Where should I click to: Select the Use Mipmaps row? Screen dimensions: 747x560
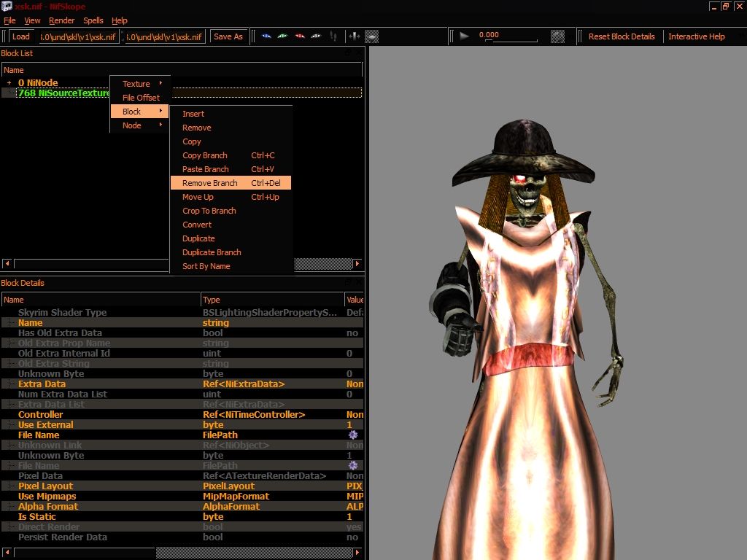[x=182, y=496]
